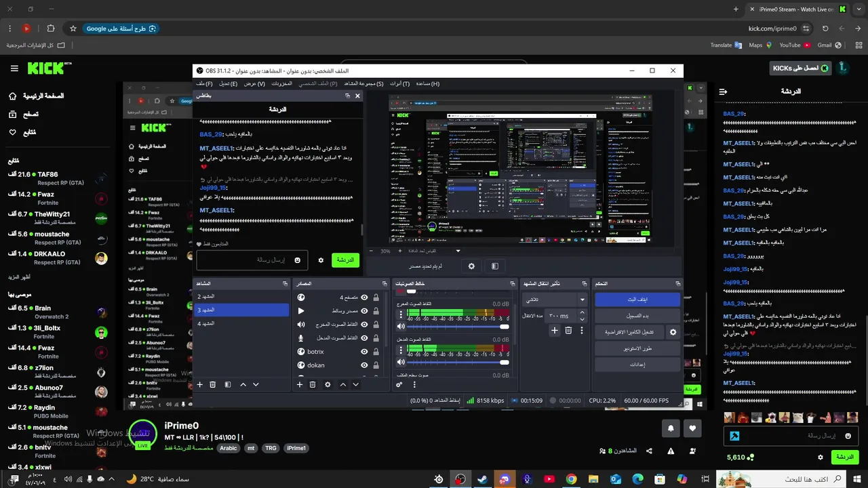The width and height of the screenshot is (868, 488).
Task: Adjust التقاط الصوت المدخل volume slider
Action: pos(458,363)
